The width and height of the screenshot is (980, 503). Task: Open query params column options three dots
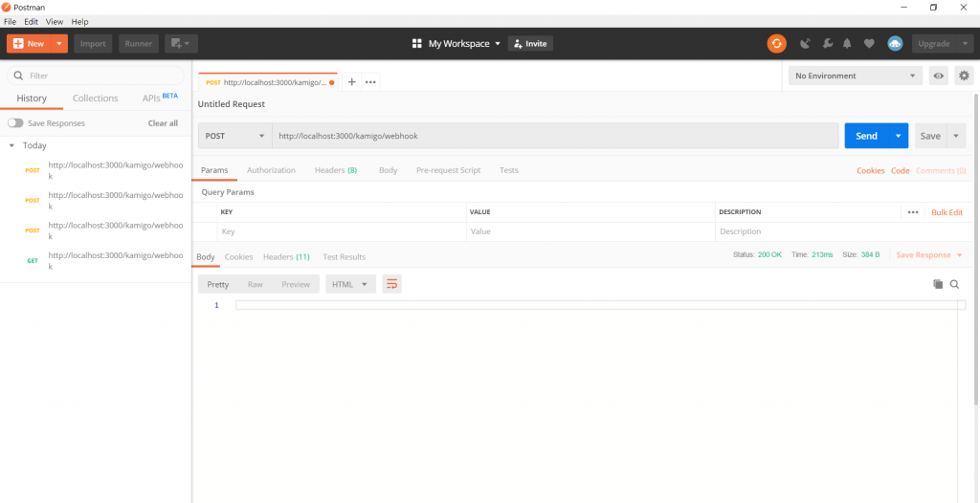coord(913,212)
